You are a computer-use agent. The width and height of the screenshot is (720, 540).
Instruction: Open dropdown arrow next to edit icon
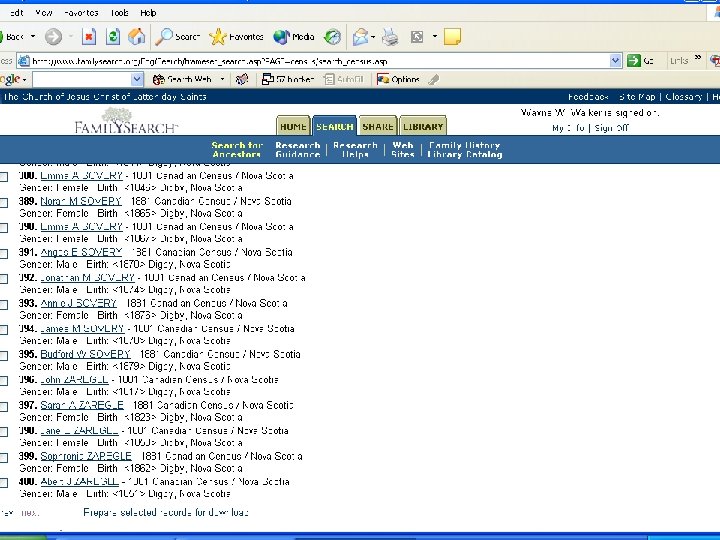point(434,37)
